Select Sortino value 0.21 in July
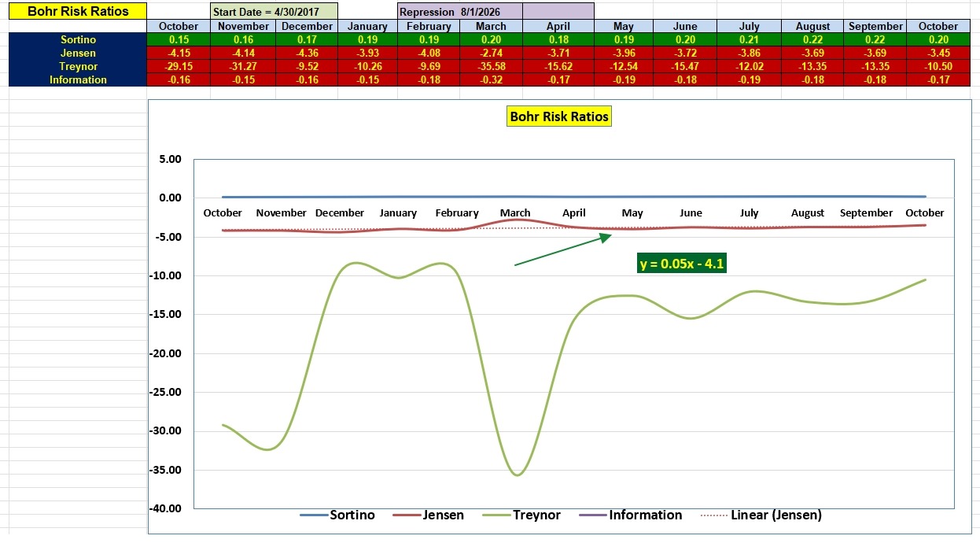980x543 pixels. click(749, 39)
